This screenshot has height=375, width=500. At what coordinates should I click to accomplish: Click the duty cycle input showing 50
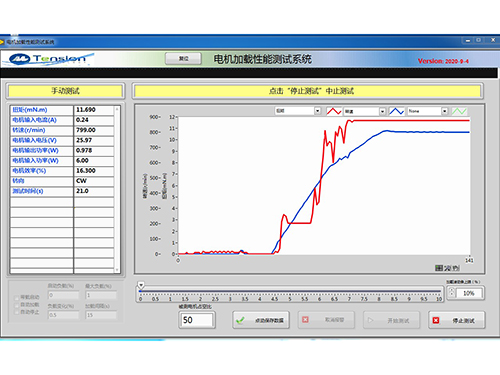tap(197, 320)
